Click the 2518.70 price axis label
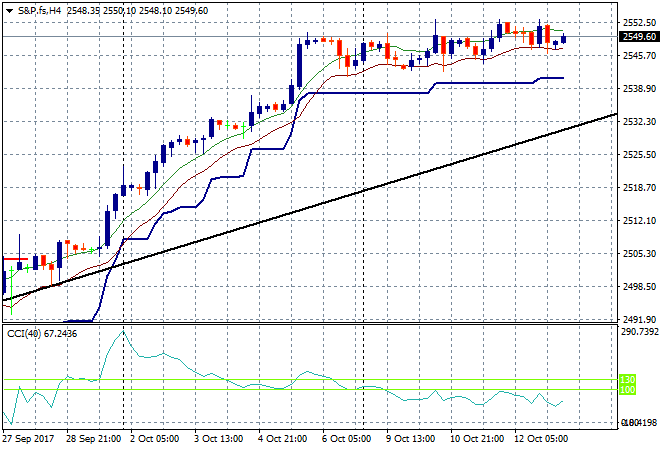This screenshot has height=450, width=660. 639,187
